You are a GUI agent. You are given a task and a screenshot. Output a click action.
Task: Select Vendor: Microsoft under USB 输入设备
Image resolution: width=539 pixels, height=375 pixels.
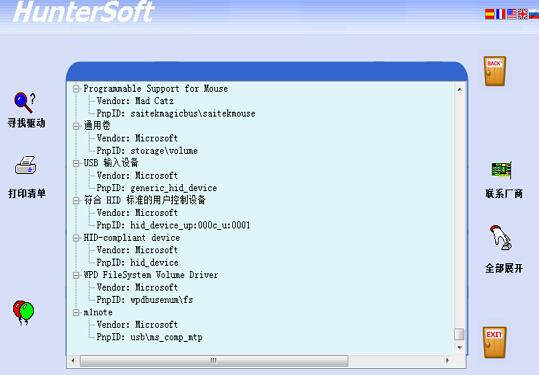tap(137, 176)
